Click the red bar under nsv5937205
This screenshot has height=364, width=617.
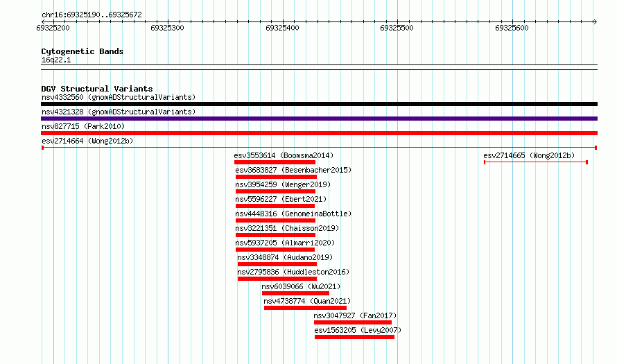click(275, 250)
